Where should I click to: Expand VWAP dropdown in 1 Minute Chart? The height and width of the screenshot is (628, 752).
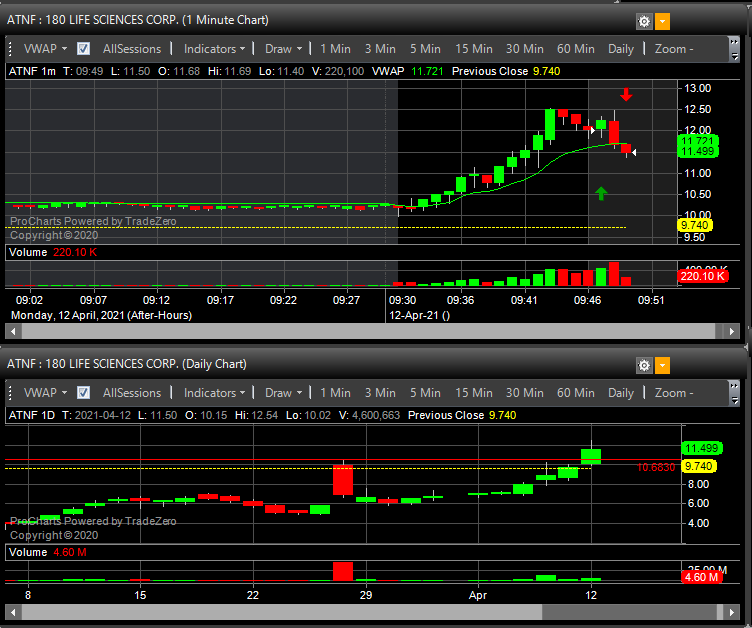pos(45,48)
